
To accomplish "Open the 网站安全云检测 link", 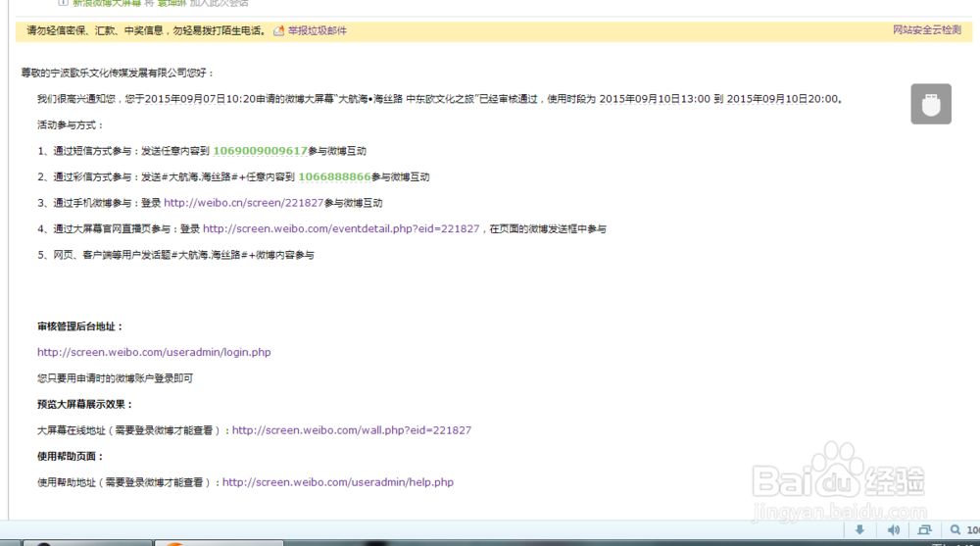I will tap(926, 30).
